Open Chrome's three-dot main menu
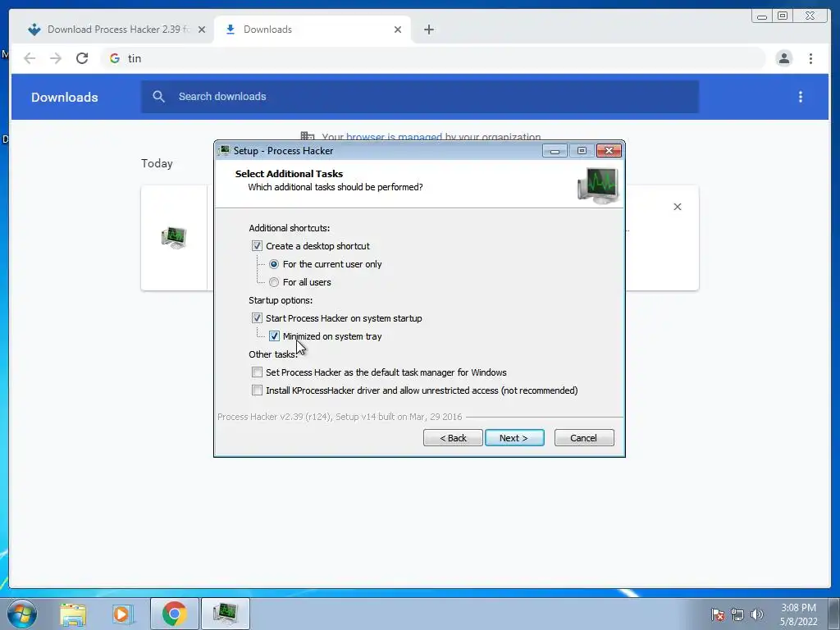Screen dimensions: 840x630 pyautogui.click(x=810, y=58)
